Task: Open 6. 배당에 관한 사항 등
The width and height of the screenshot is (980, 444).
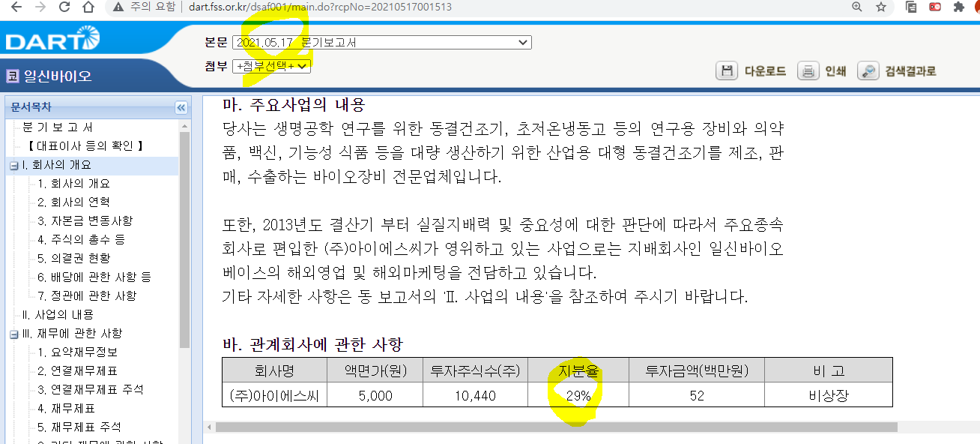Action: coord(94,277)
